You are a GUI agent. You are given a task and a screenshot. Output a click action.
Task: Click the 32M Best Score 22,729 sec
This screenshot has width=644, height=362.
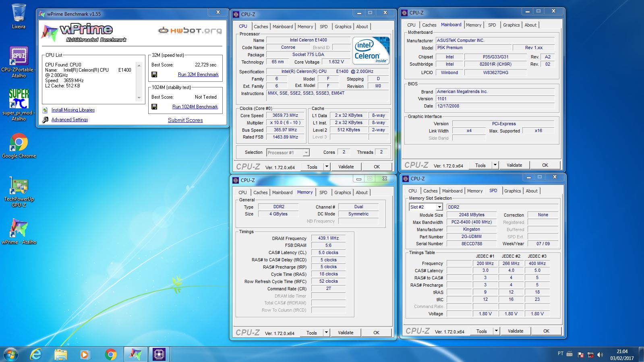click(x=205, y=65)
